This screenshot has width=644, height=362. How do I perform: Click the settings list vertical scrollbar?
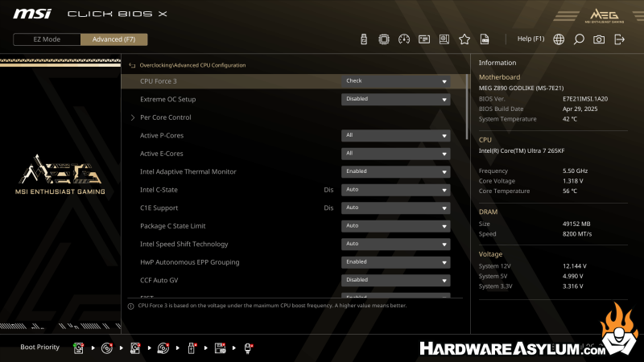tap(467, 107)
